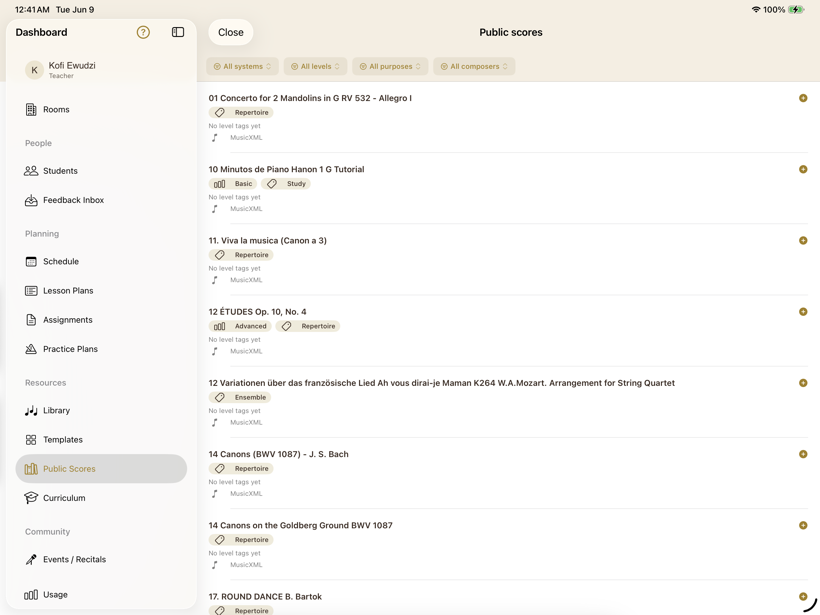Open 10 Minutos de Piano Hanon title
The height and width of the screenshot is (615, 820).
pos(287,169)
